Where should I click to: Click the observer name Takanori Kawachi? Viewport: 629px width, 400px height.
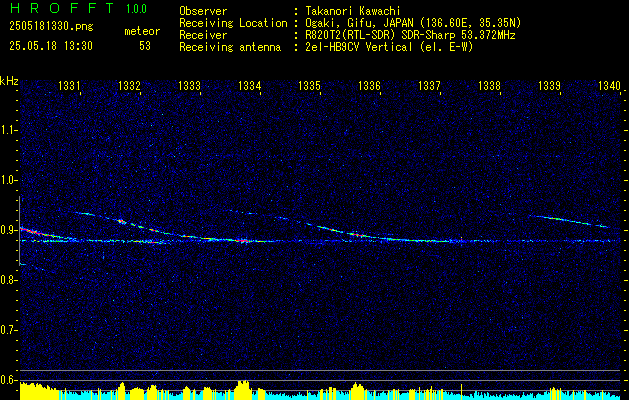(x=351, y=11)
